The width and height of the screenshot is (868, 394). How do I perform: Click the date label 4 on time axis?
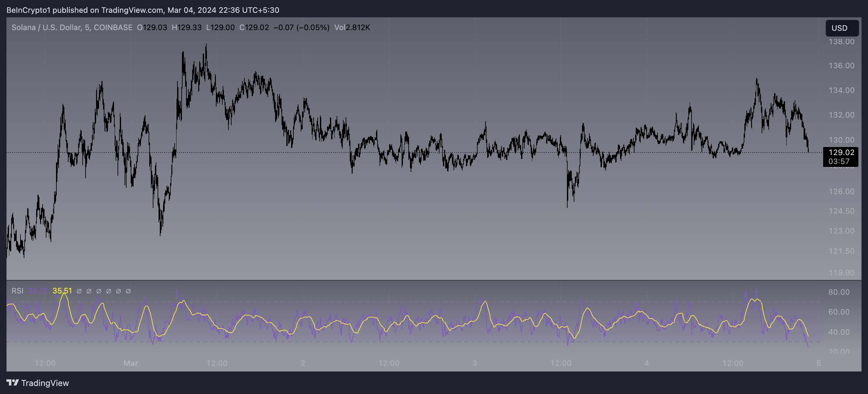tap(646, 363)
